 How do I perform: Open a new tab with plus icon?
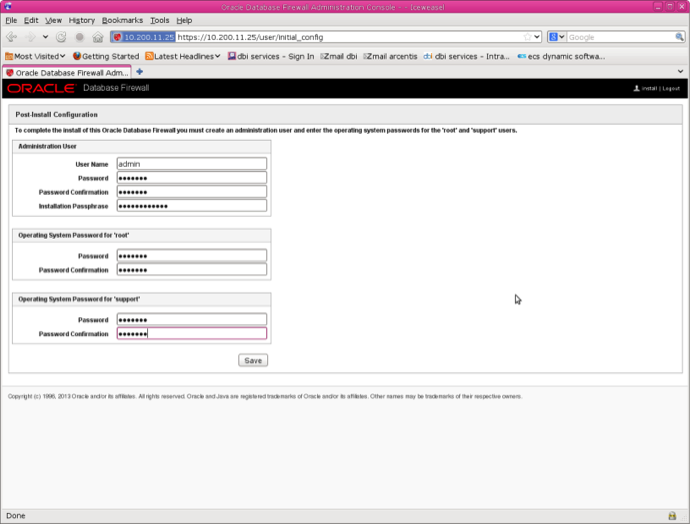140,72
